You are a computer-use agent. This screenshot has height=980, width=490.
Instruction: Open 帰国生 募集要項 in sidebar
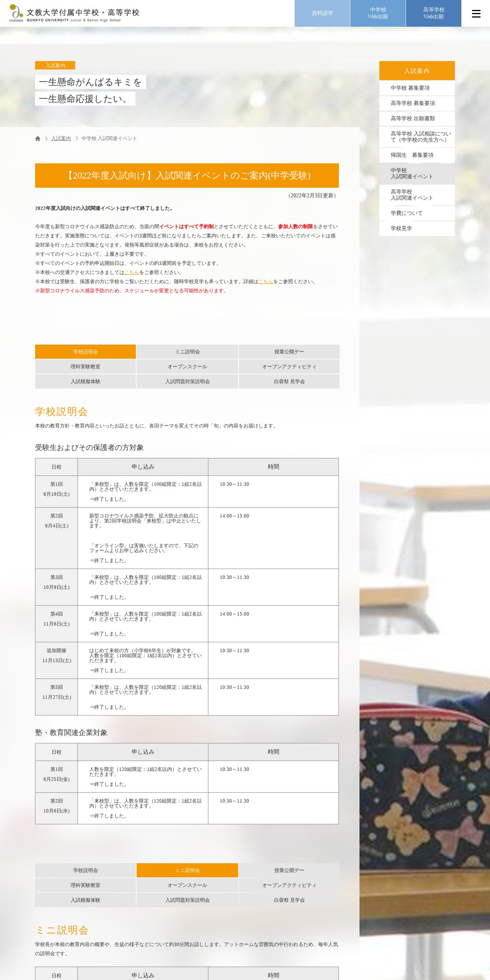[x=417, y=155]
